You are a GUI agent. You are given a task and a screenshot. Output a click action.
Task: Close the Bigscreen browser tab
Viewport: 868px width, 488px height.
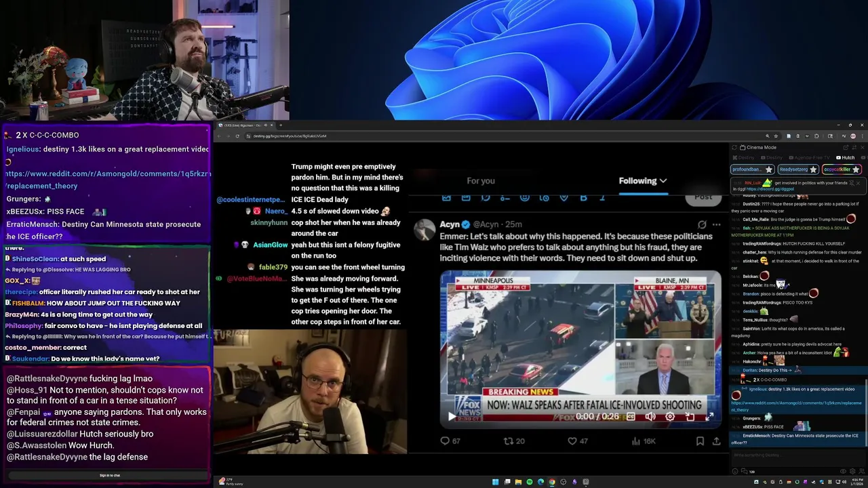[271, 125]
